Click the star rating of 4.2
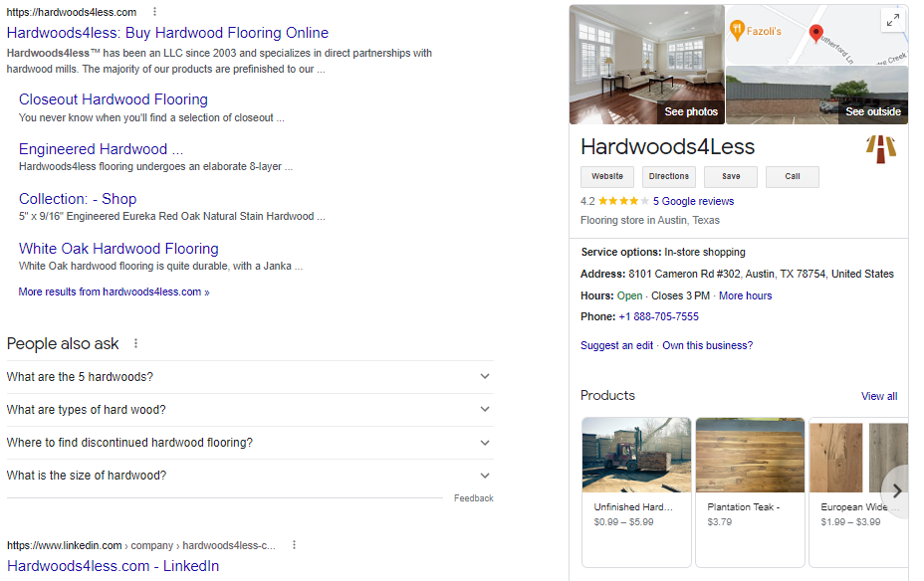This screenshot has width=924, height=581. (x=623, y=201)
